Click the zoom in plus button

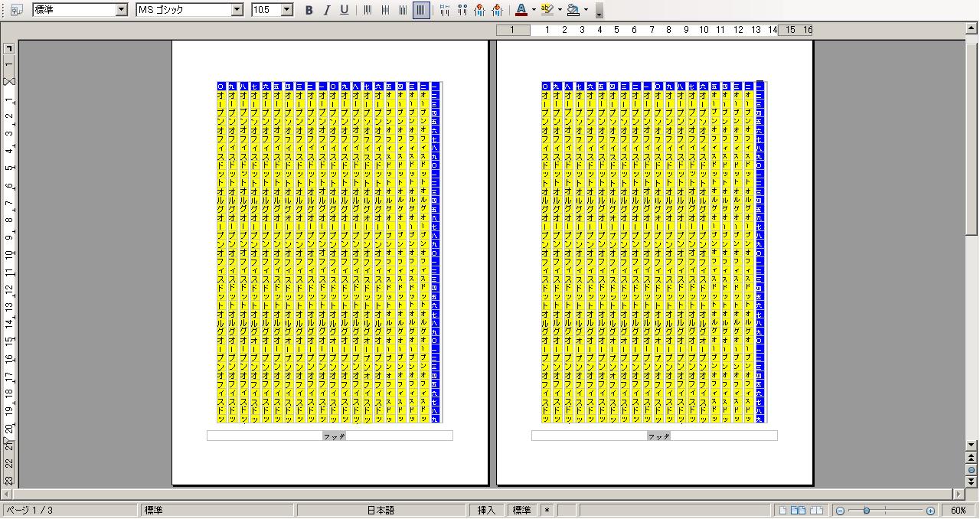pos(930,511)
